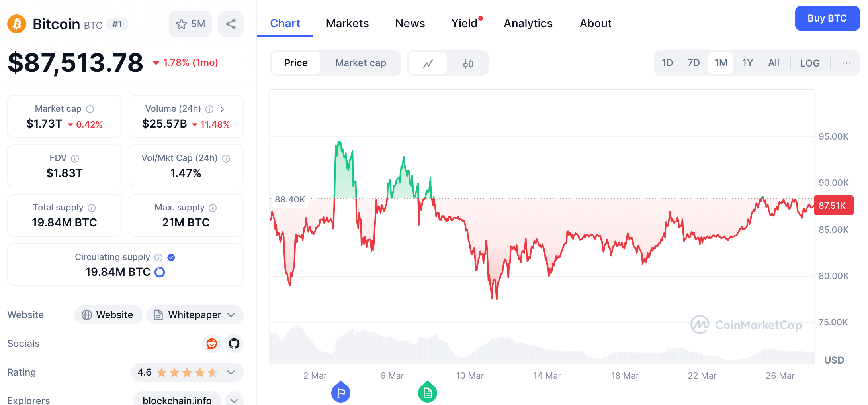Click the blue flag marker below chart
This screenshot has width=868, height=405.
pos(341,392)
